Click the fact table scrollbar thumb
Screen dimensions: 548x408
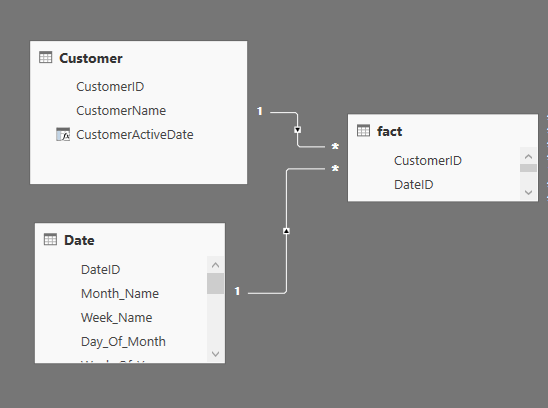coord(528,168)
